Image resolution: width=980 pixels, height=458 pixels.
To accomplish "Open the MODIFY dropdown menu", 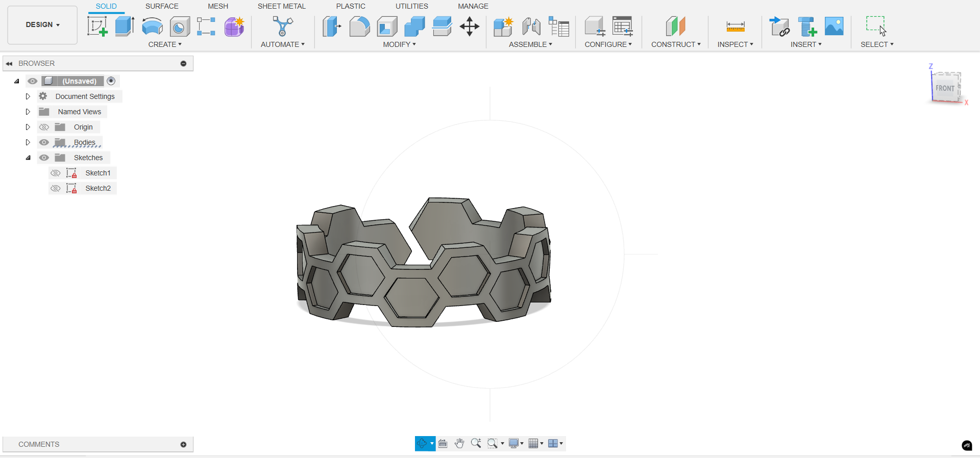I will [x=400, y=44].
